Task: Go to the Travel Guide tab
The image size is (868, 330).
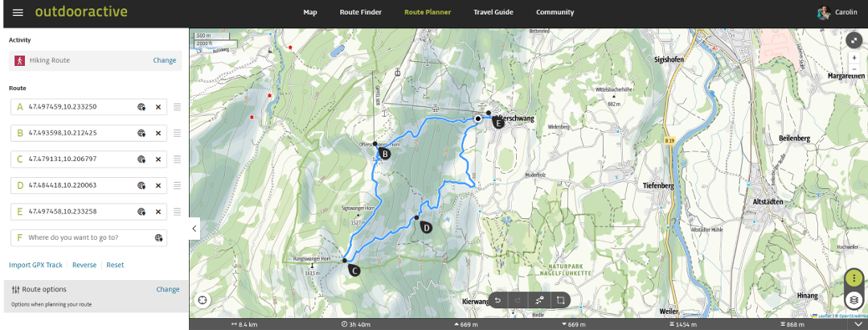Action: [x=493, y=12]
